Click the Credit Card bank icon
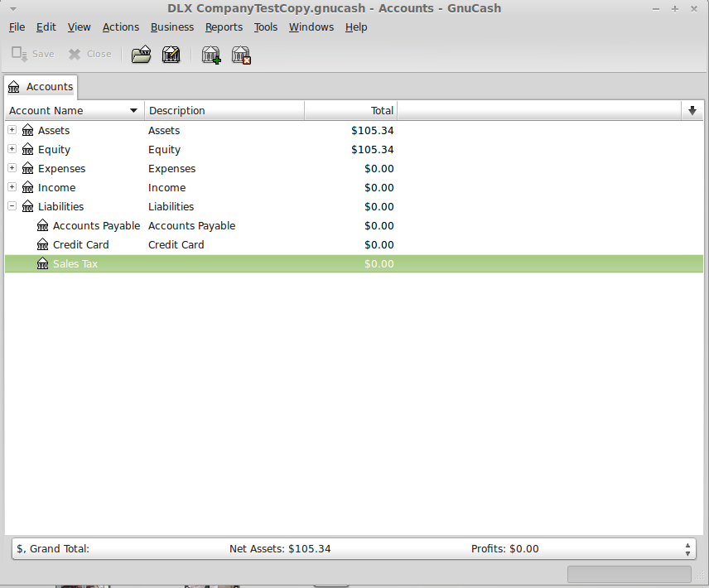This screenshot has width=709, height=588. (43, 244)
